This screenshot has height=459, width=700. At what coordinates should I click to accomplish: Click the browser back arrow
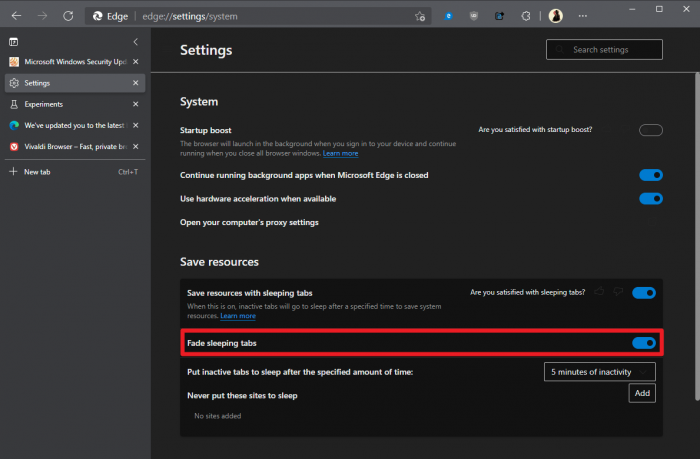click(x=16, y=16)
